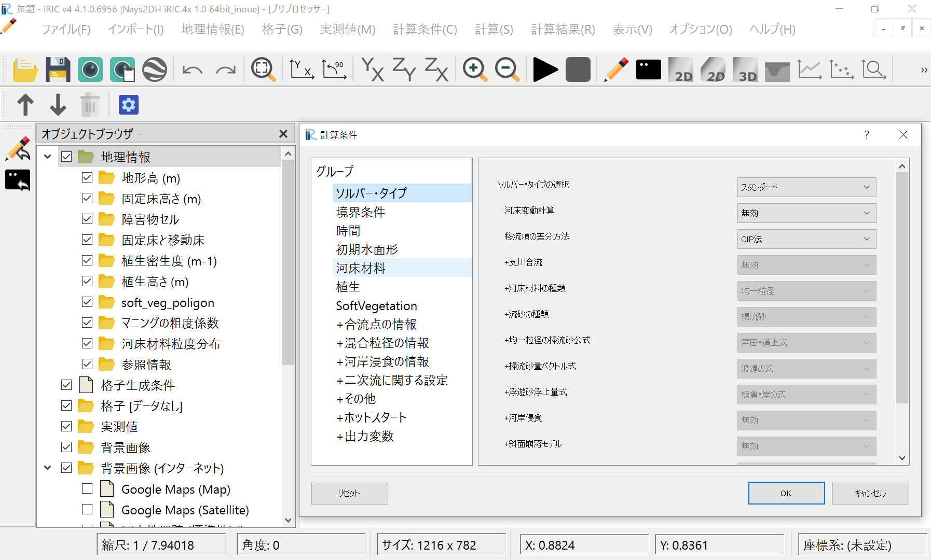Click the move up arrow icon

click(25, 105)
